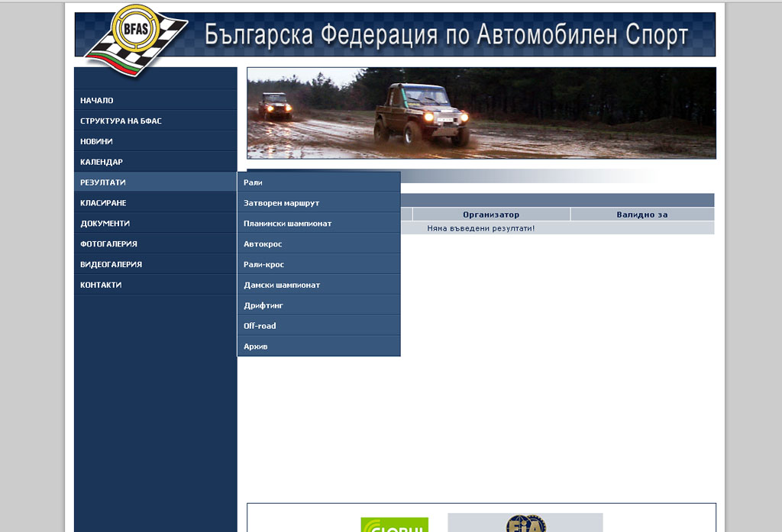The width and height of the screenshot is (782, 532).
Task: Open the НОВИНИ news section
Action: [x=96, y=141]
